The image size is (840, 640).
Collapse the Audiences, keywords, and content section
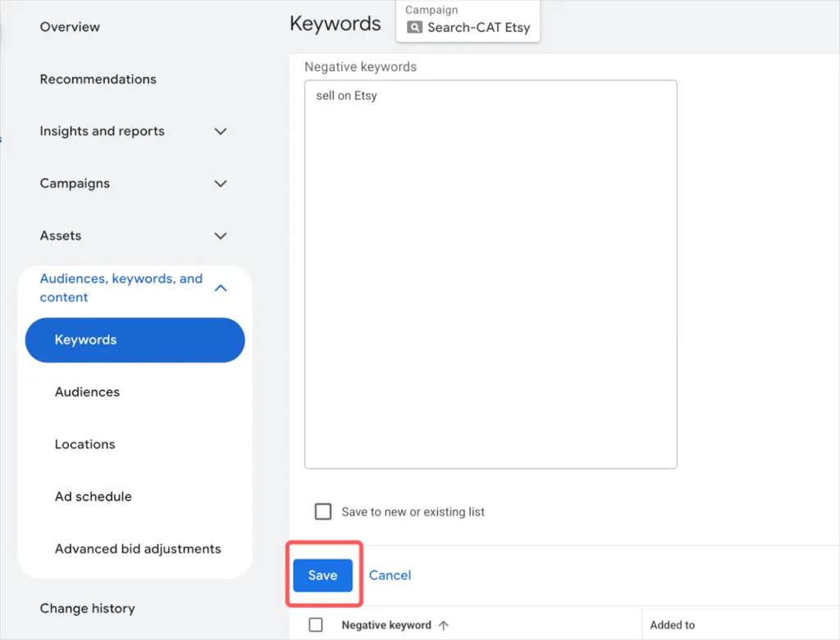(220, 288)
